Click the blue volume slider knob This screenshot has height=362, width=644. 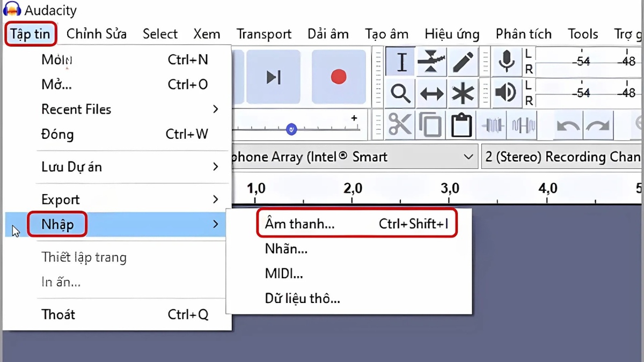291,129
